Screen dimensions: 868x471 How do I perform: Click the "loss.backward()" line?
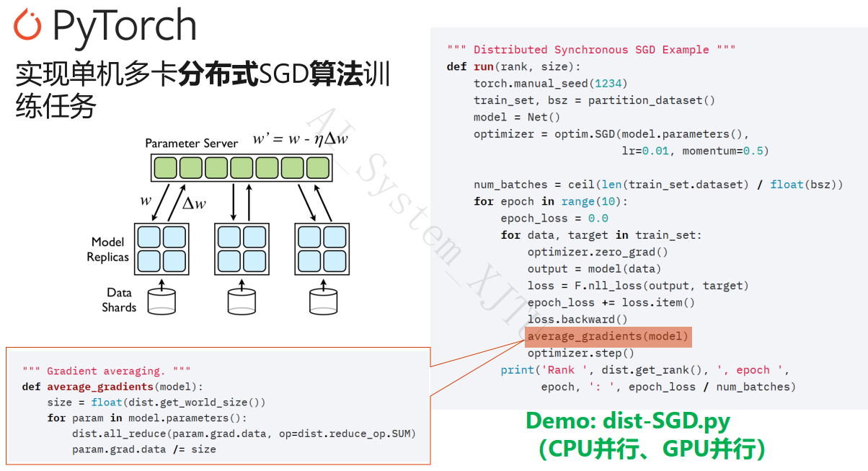click(577, 320)
